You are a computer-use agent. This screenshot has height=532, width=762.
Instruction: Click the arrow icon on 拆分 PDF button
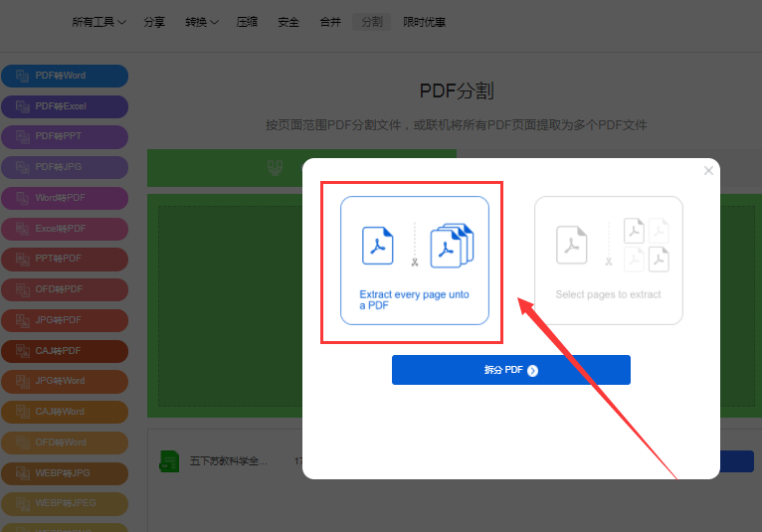[532, 371]
